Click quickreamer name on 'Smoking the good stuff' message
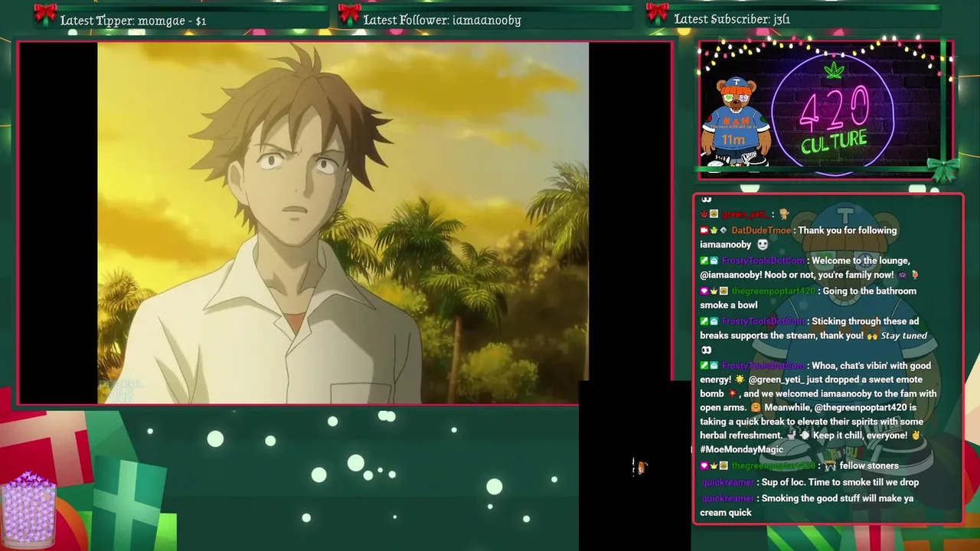Viewport: 980px width, 551px height. 728,499
